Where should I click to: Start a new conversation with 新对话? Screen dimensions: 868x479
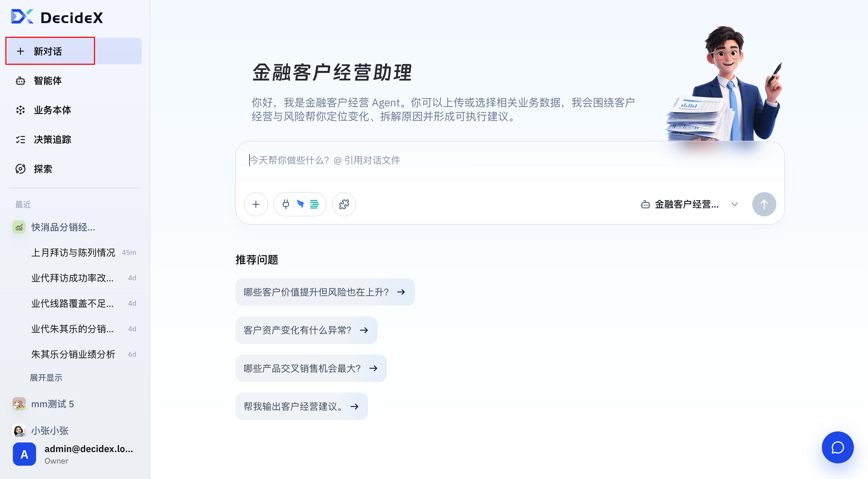coord(74,51)
